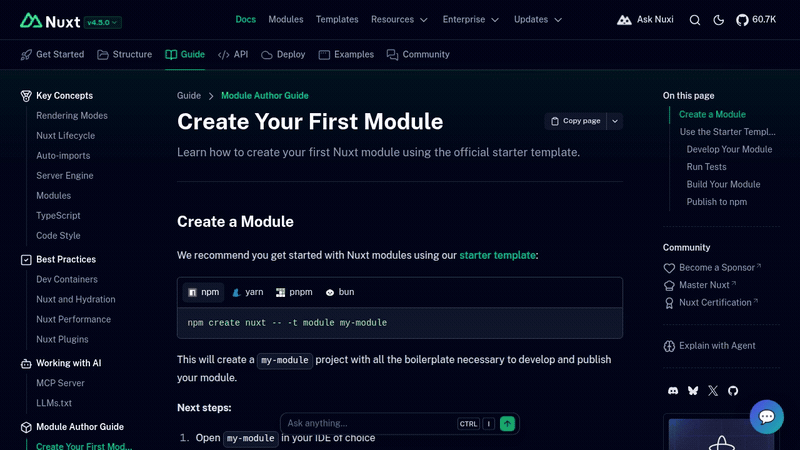
Task: Open Nuxt Plugins sidebar link
Action: (x=62, y=339)
